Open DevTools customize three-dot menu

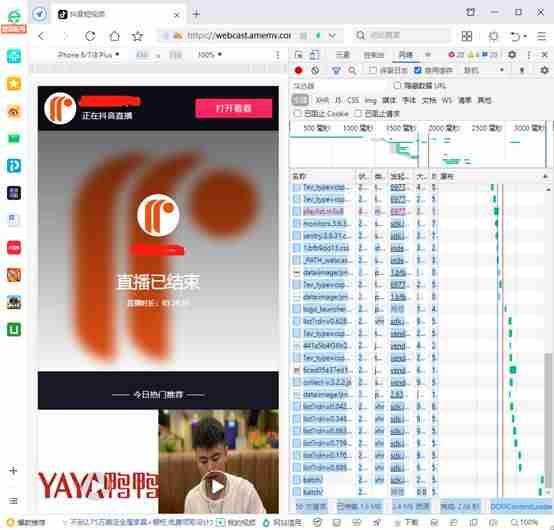coord(529,55)
